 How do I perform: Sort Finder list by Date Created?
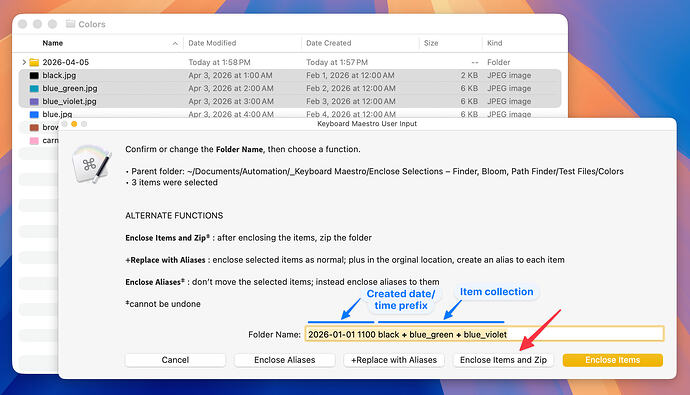pyautogui.click(x=329, y=43)
